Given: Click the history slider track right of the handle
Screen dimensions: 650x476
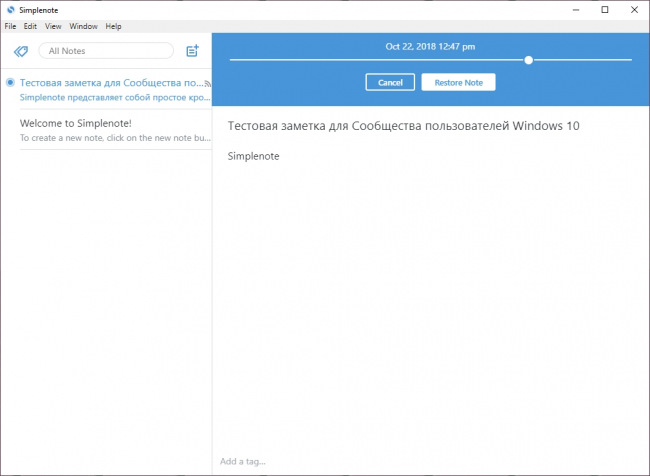Looking at the screenshot, I should (582, 60).
